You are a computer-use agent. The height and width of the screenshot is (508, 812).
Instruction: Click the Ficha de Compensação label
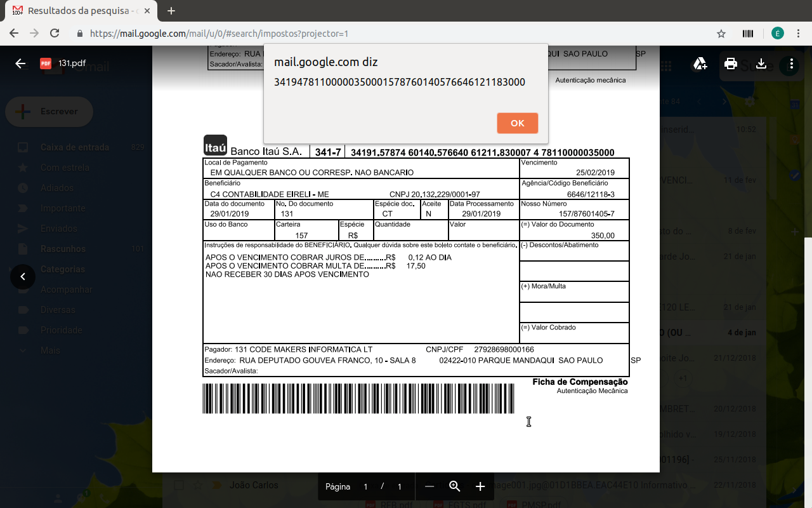[x=580, y=382]
